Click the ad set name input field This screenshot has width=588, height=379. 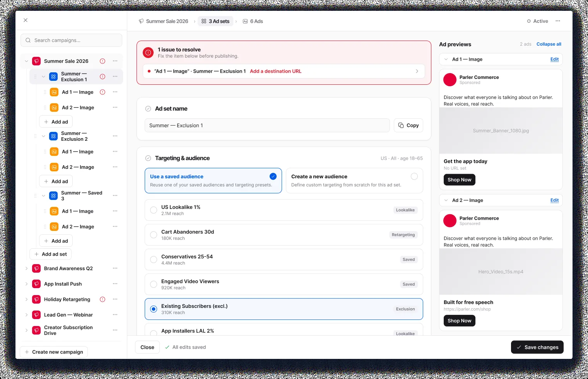click(x=267, y=125)
